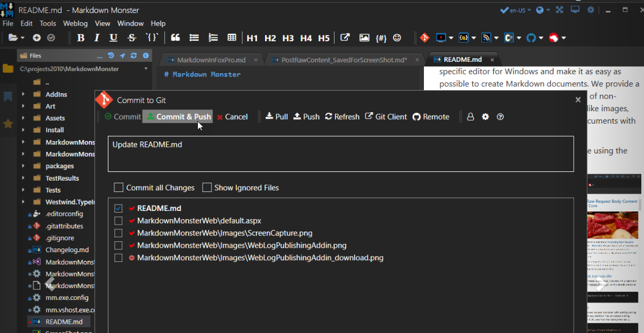Open the settings gear in title bar
Image resolution: width=644 pixels, height=333 pixels.
(x=591, y=10)
